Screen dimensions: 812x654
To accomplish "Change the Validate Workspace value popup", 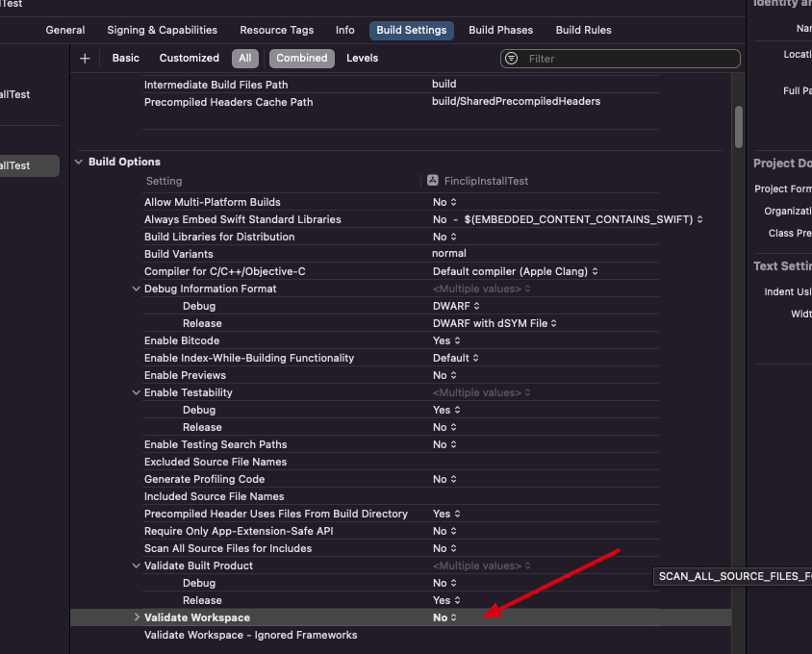I will pos(445,617).
